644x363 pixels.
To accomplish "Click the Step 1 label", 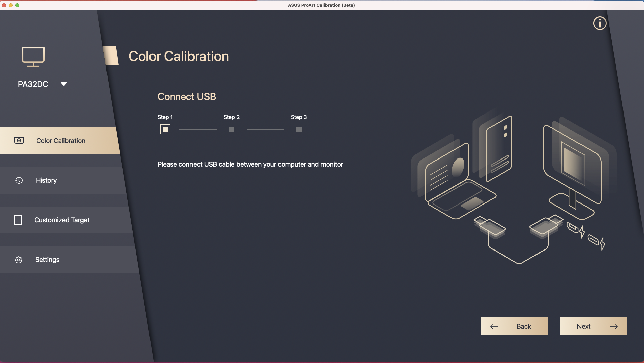I will 165,117.
